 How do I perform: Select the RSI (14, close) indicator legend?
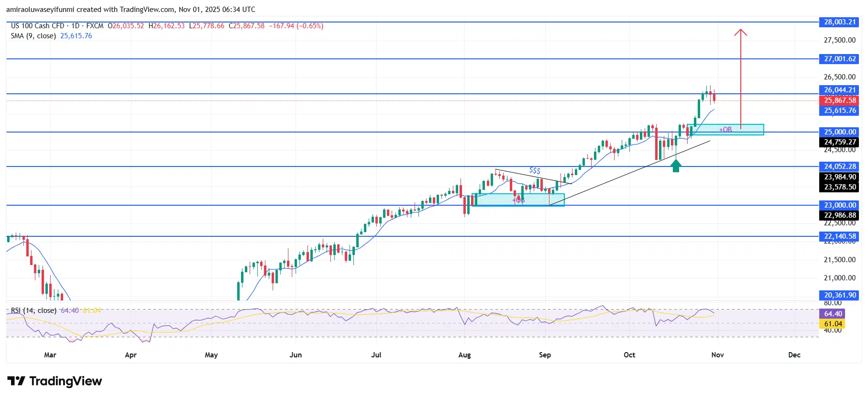coord(33,310)
